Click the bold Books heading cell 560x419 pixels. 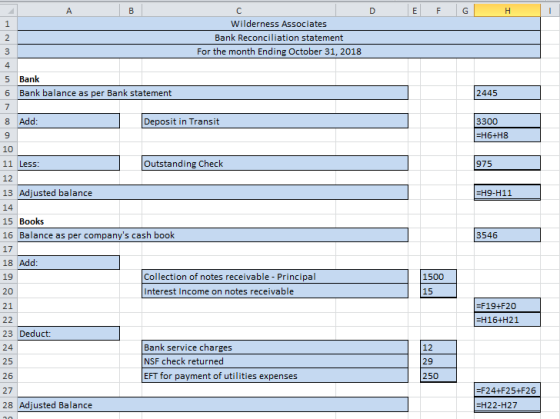pyautogui.click(x=69, y=221)
